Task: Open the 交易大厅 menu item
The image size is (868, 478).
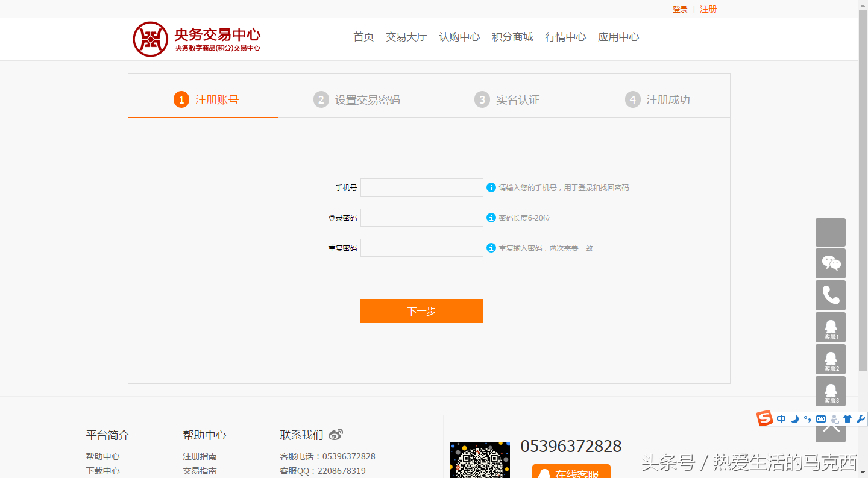Action: click(406, 37)
